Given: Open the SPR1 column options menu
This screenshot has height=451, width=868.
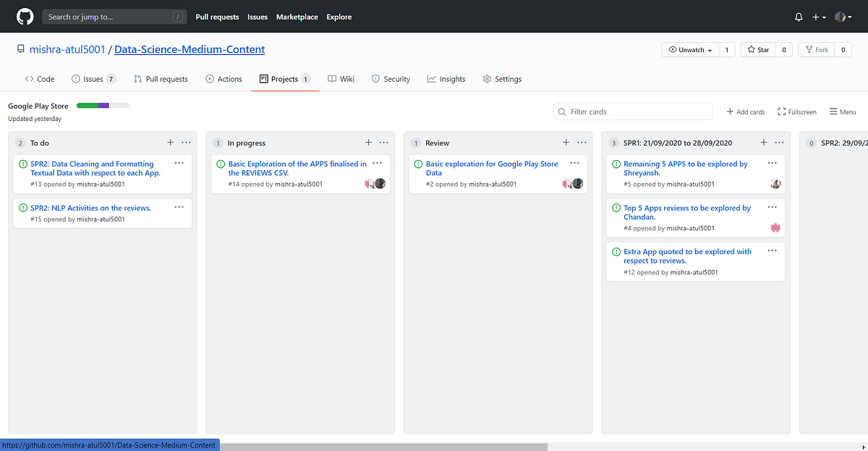Looking at the screenshot, I should 779,143.
